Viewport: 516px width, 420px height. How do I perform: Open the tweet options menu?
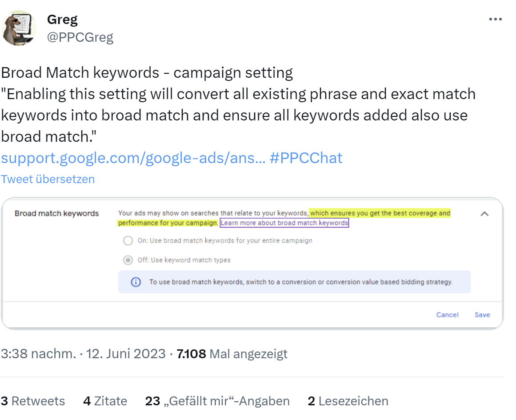click(495, 19)
